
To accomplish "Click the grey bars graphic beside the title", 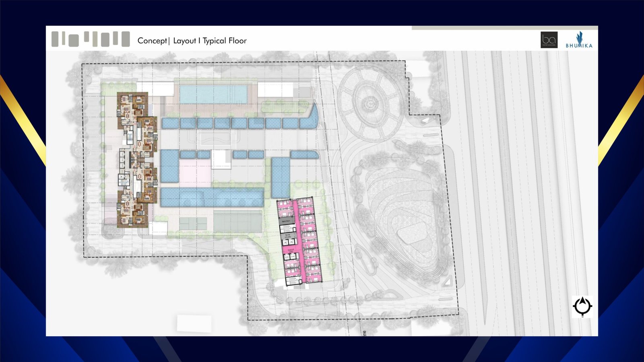I will point(91,39).
